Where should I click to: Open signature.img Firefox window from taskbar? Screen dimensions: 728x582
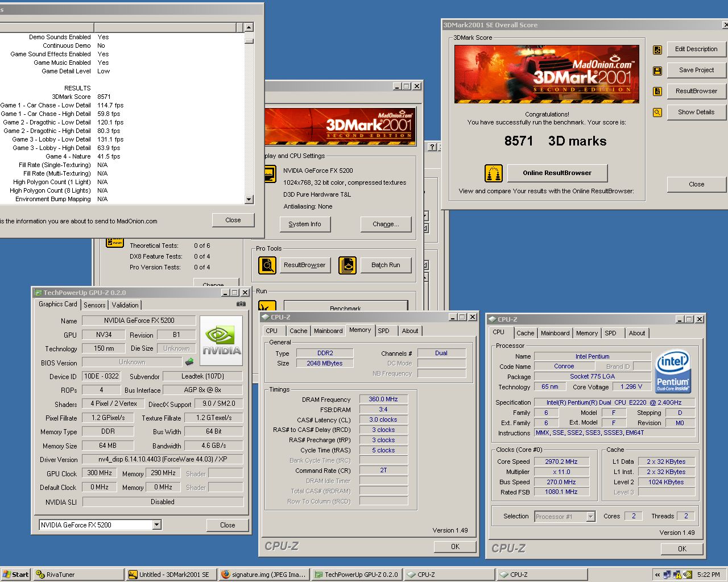click(264, 575)
